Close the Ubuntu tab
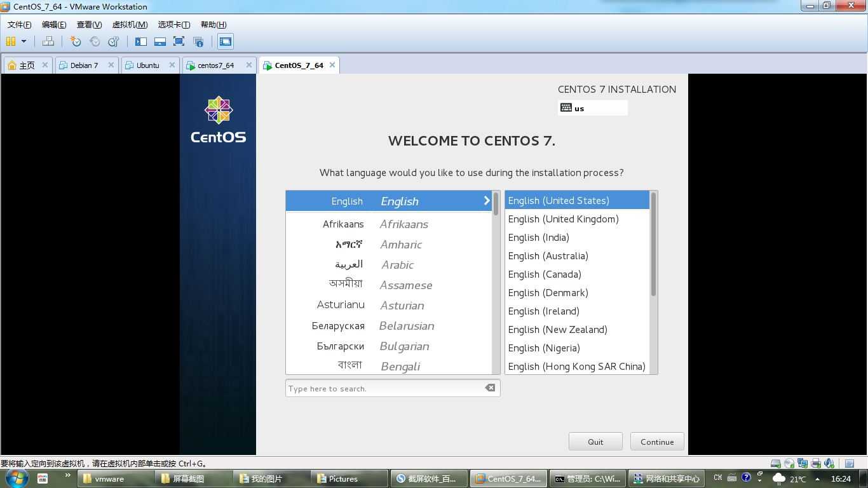Screen dimensions: 868x488 [x=172, y=65]
